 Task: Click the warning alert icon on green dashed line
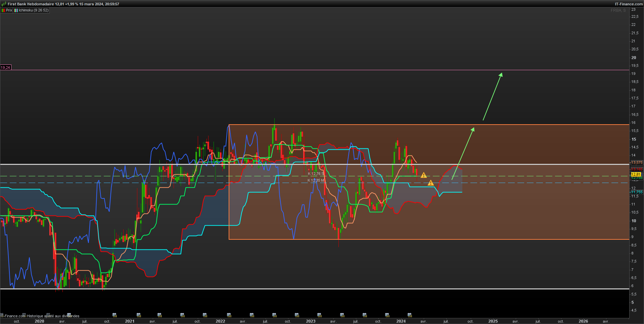[424, 175]
